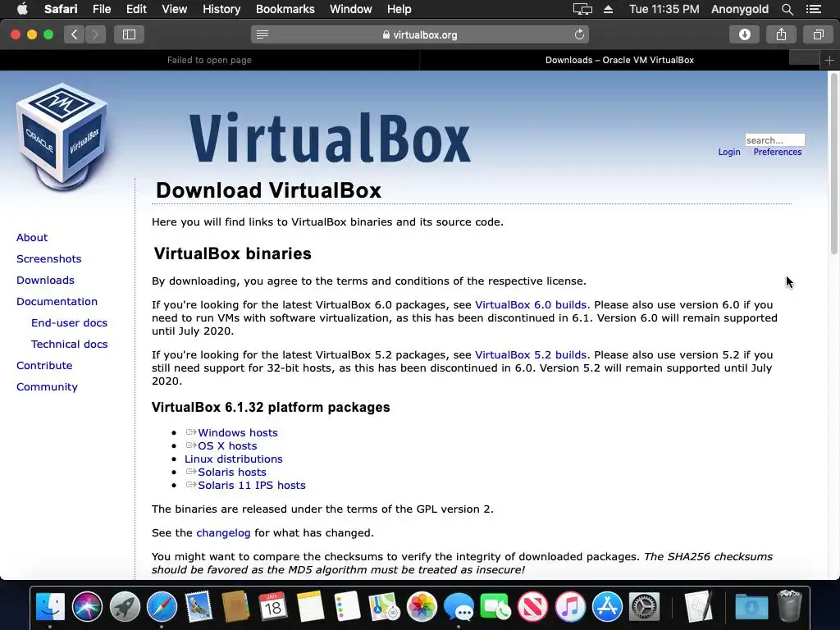This screenshot has width=840, height=630.
Task: Open End-user docs in the sidebar
Action: (x=69, y=323)
